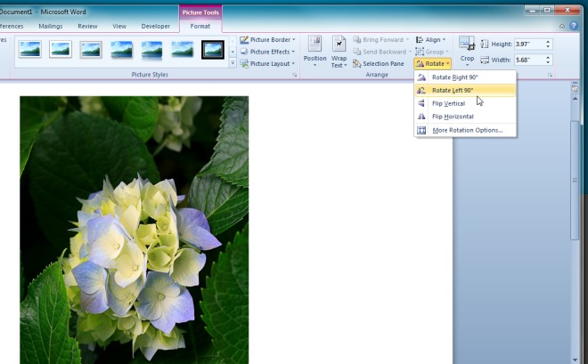The image size is (588, 364).
Task: Click the Width dimension icon
Action: (x=485, y=60)
